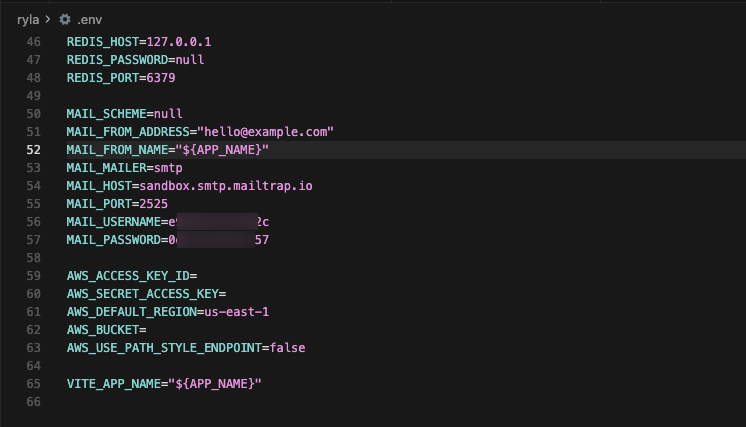Click line number 54 in gutter

click(x=33, y=186)
